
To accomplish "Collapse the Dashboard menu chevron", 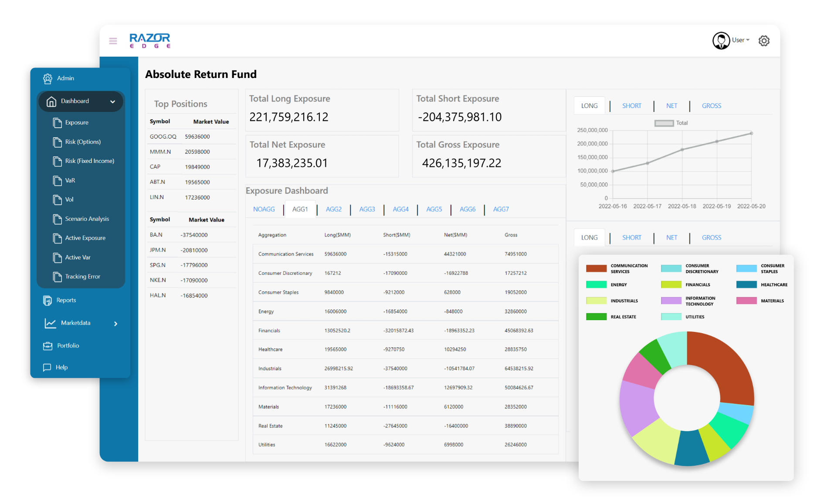I will coord(112,101).
